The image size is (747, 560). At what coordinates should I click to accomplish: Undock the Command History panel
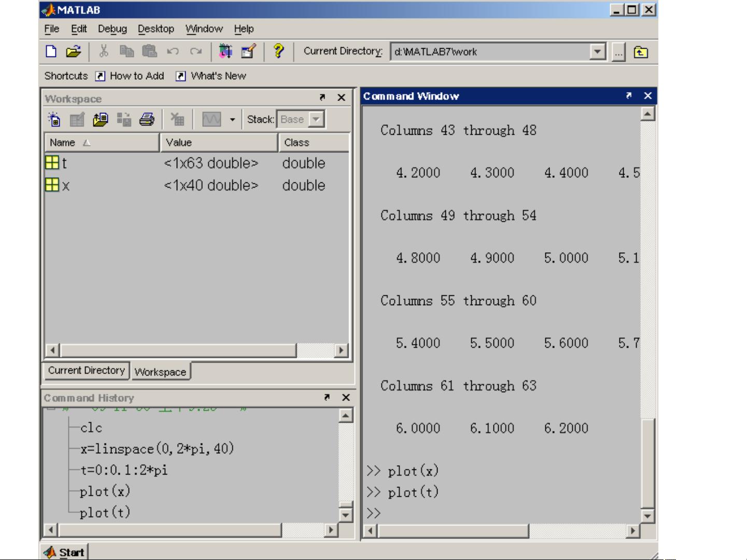(327, 397)
